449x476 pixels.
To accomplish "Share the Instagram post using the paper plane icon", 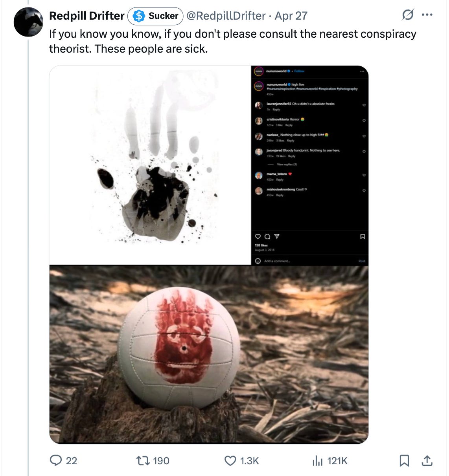I will pos(276,236).
